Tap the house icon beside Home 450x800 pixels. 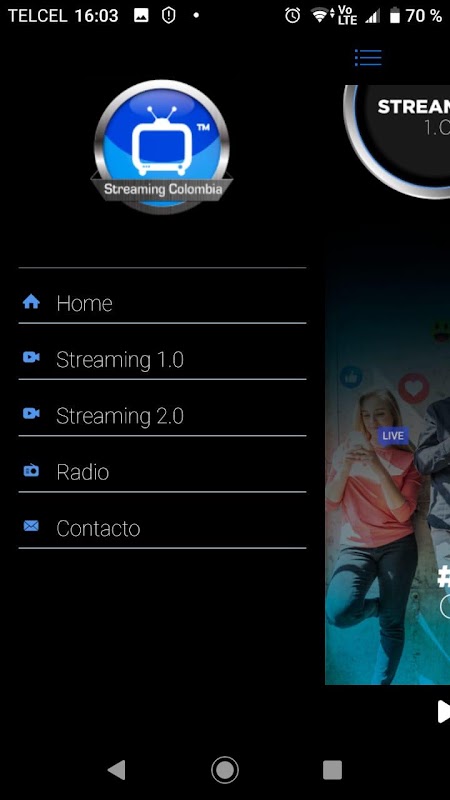pyautogui.click(x=31, y=302)
